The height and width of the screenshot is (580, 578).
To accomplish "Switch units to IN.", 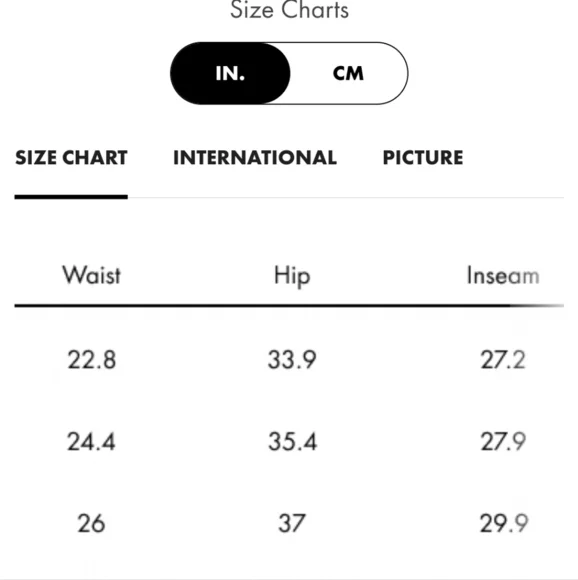I will click(230, 73).
